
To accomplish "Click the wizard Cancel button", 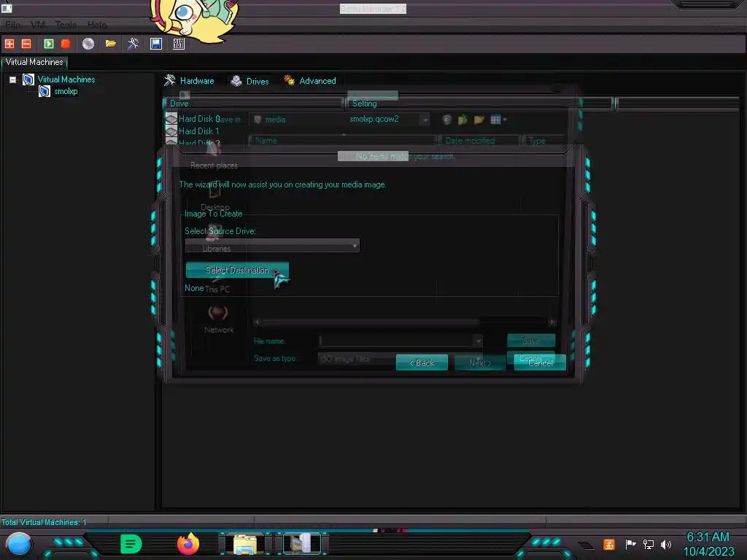I will point(540,363).
